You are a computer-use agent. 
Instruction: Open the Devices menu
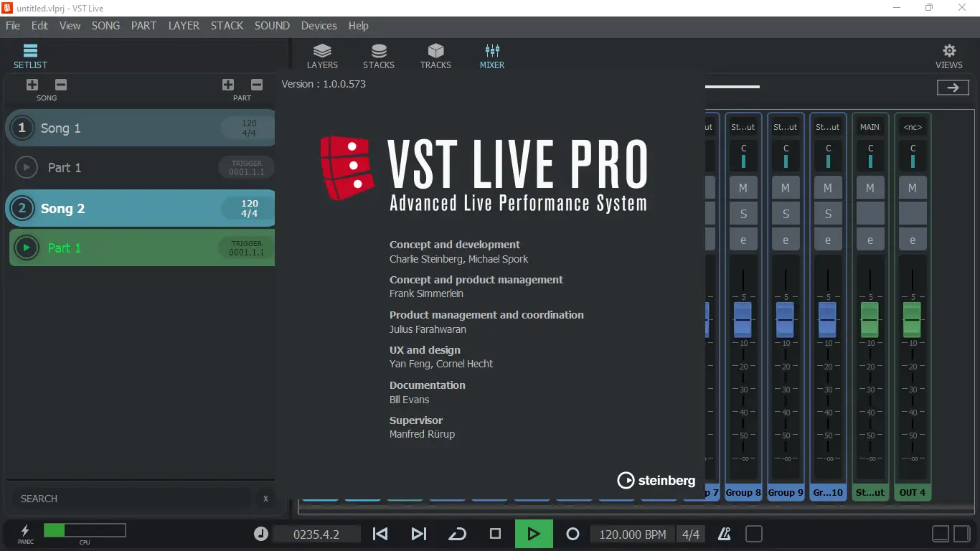pyautogui.click(x=319, y=26)
